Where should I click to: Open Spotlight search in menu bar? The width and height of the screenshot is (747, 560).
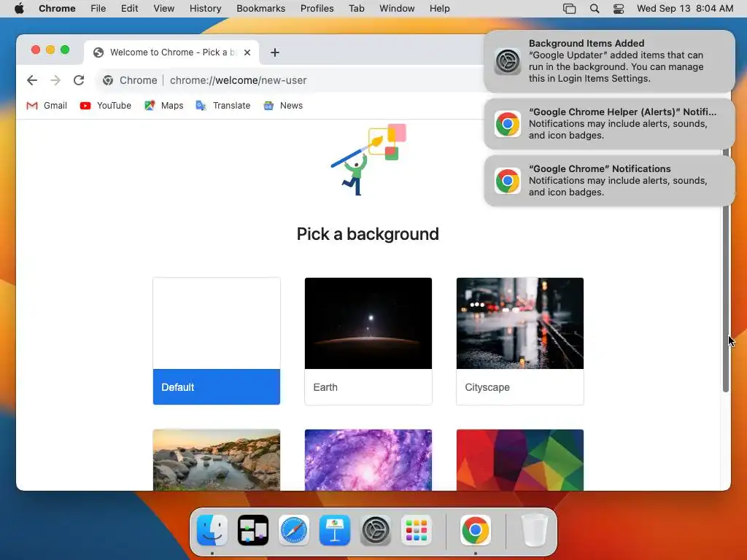(594, 9)
